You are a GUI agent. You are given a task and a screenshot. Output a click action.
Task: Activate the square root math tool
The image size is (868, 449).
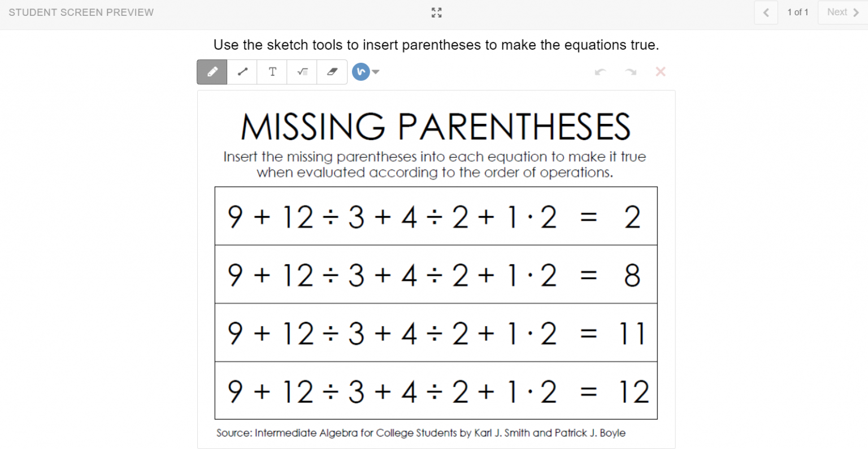[x=302, y=72]
